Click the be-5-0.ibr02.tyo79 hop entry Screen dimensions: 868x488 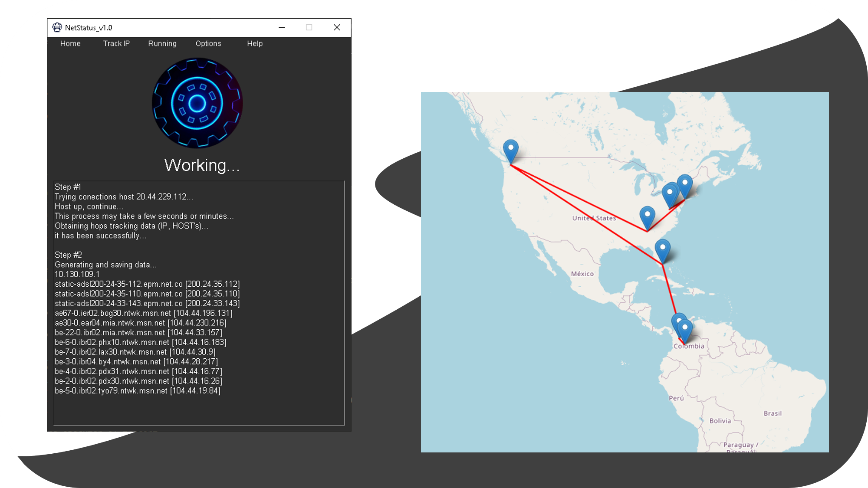tap(138, 391)
